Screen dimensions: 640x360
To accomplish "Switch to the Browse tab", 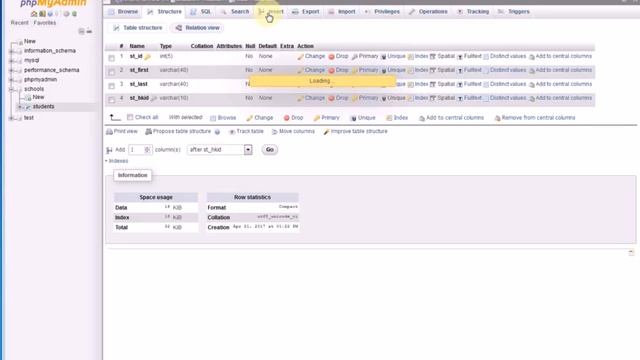I will pyautogui.click(x=123, y=11).
